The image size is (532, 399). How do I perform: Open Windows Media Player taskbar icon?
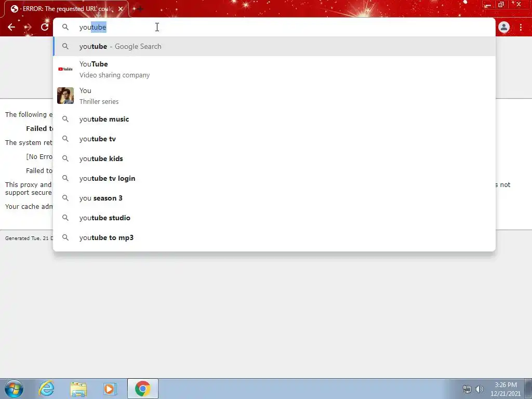point(110,389)
